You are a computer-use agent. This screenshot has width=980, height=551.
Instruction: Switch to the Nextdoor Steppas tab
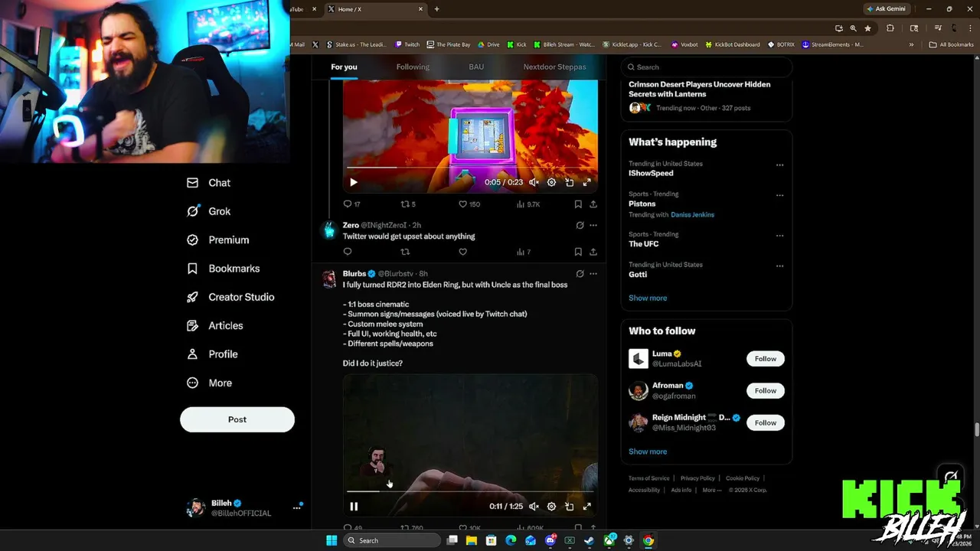point(554,67)
